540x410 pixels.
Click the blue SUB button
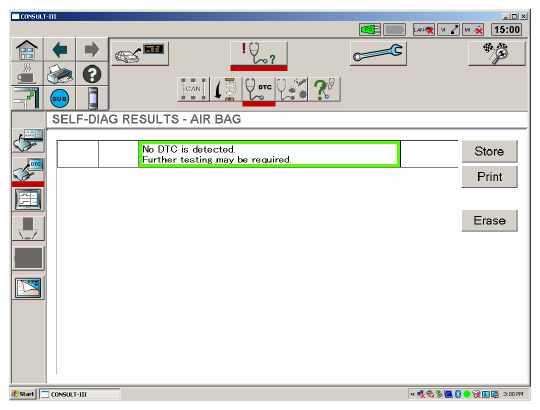(60, 98)
